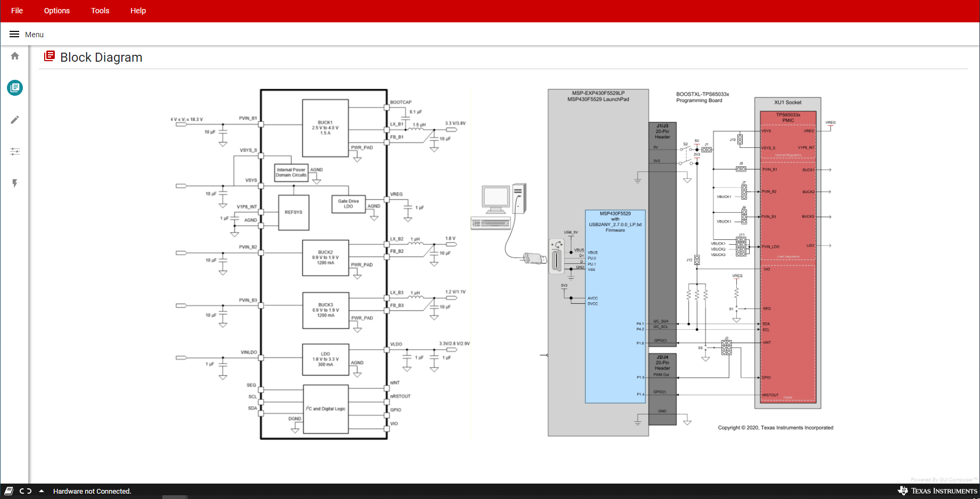Open the Block Diagram view from the sidebar
This screenshot has width=980, height=499.
14,87
